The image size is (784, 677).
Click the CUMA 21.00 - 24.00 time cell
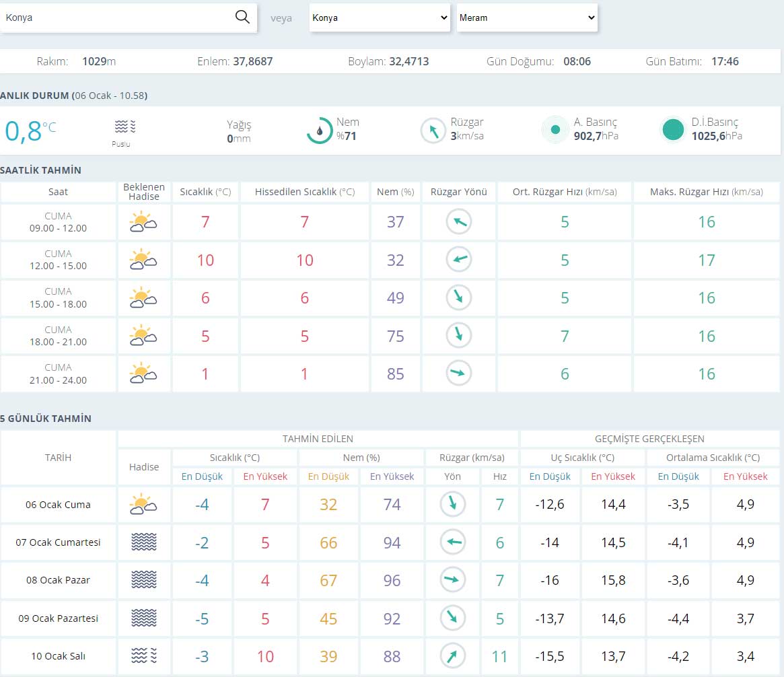[58, 373]
